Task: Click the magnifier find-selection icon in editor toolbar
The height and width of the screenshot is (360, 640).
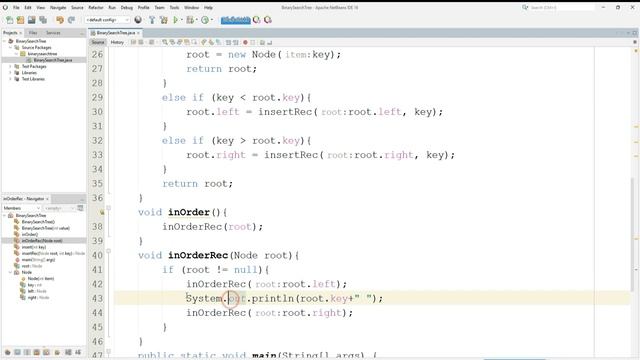Action: [x=165, y=42]
